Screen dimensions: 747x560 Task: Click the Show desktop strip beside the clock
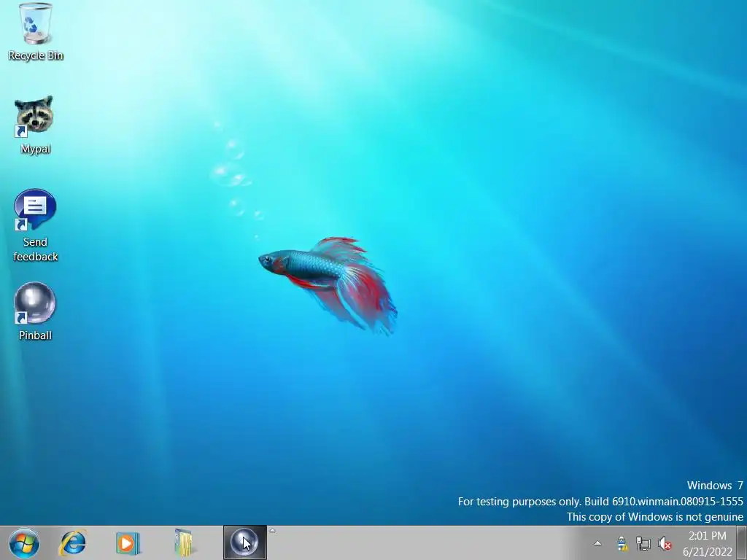point(741,542)
